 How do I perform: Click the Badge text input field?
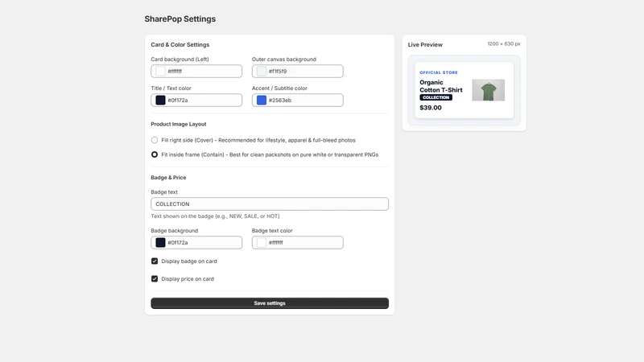(270, 204)
